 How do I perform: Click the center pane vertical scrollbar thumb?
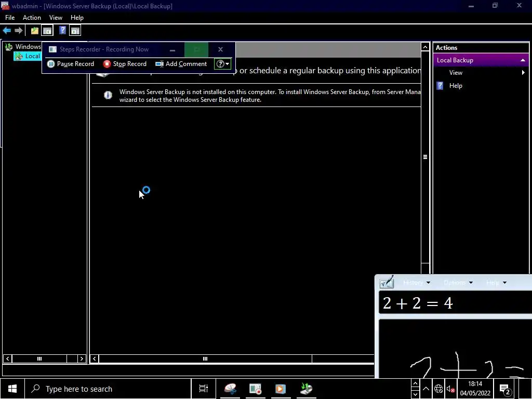pos(425,157)
